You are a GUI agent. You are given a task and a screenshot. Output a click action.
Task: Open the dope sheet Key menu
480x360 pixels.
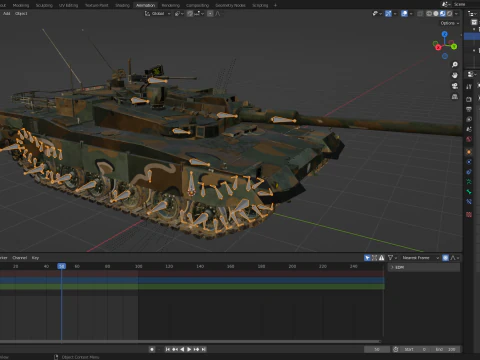[x=35, y=258]
